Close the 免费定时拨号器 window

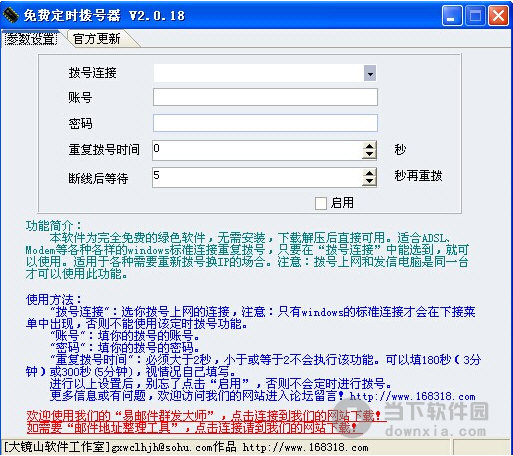(498, 15)
